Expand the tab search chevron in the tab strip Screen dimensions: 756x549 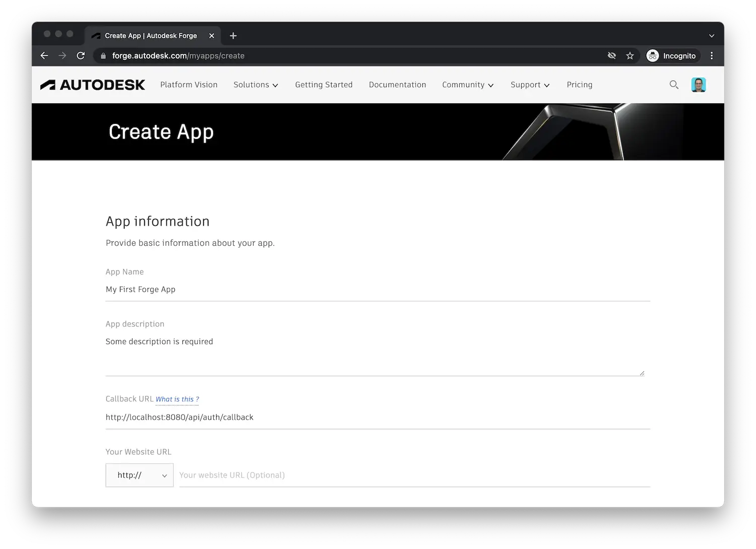click(712, 36)
